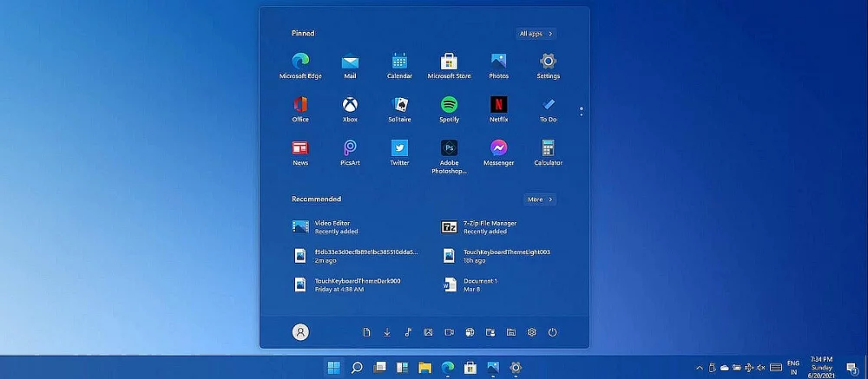
Task: Click the Windows Start button on taskbar
Action: 334,368
